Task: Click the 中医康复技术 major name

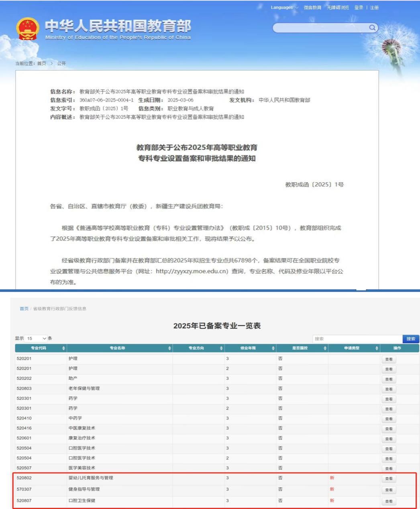Action: tap(82, 428)
